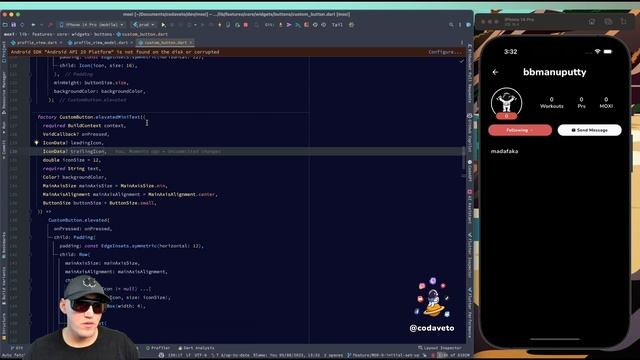Open the Flutter Performance side panel

click(x=470, y=312)
